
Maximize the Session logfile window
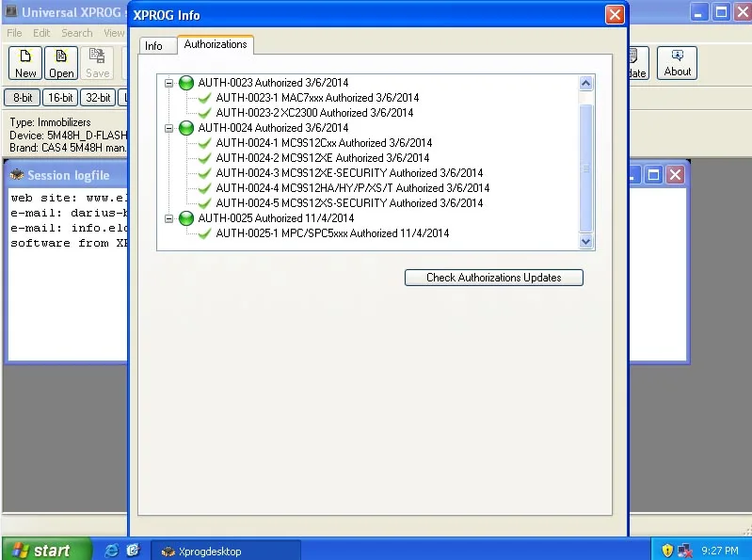click(x=654, y=174)
